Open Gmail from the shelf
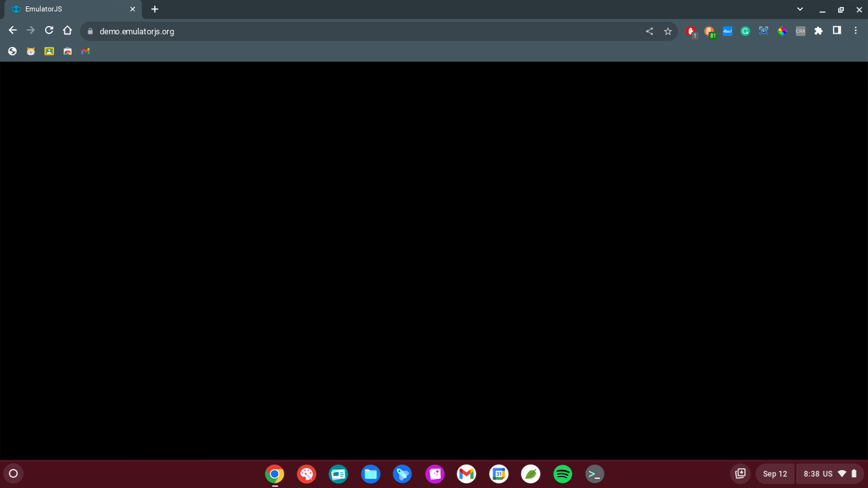The height and width of the screenshot is (488, 868). (x=466, y=473)
